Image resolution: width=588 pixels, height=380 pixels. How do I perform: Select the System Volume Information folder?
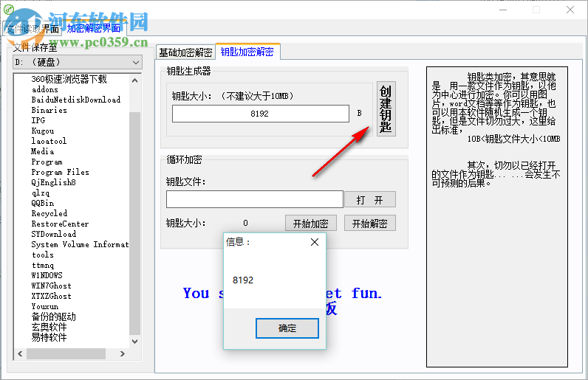click(80, 244)
